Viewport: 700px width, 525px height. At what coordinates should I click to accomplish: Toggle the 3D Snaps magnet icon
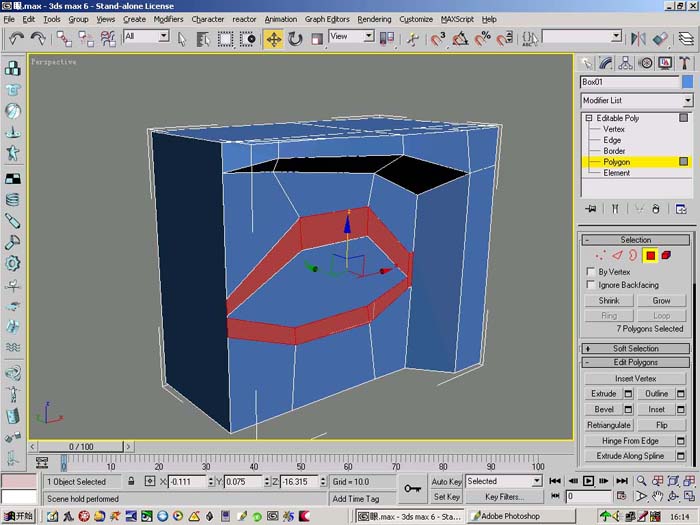pyautogui.click(x=438, y=39)
